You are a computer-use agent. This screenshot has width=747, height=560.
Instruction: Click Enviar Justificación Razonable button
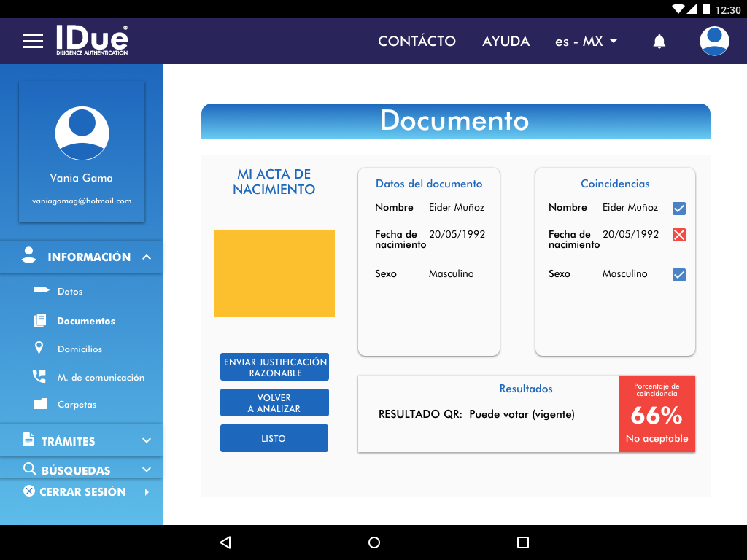(x=274, y=367)
